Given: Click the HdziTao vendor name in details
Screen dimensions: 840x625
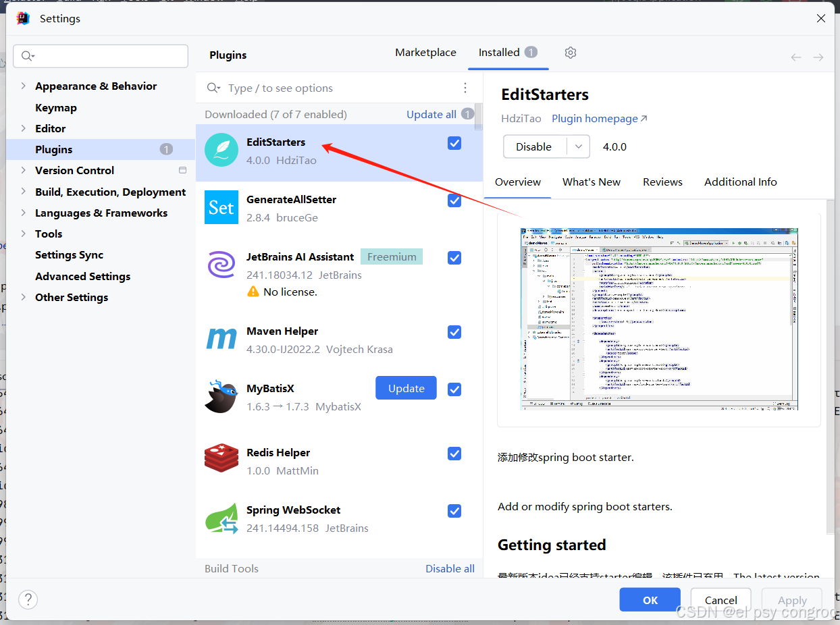Looking at the screenshot, I should click(521, 118).
